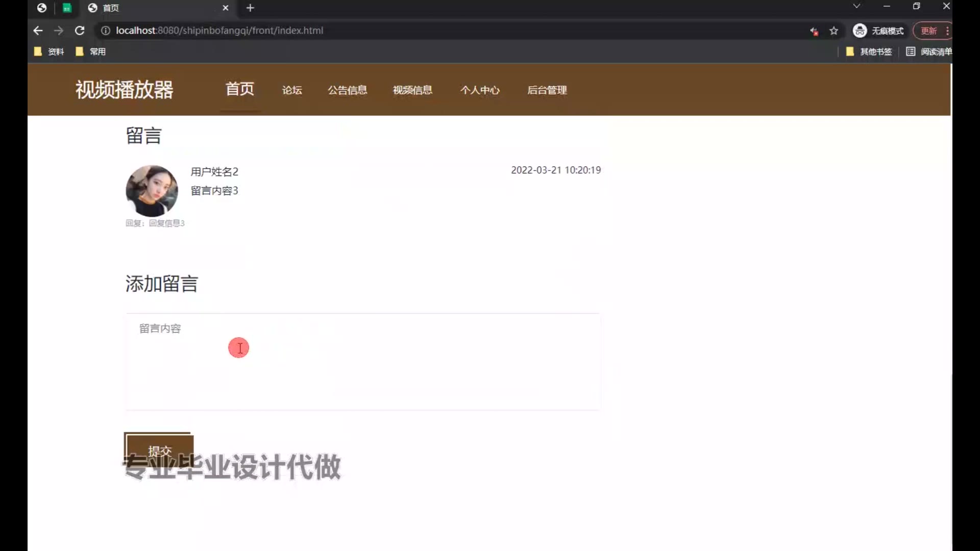The image size is (980, 551).
Task: Go to the 论坛 navigation tab
Action: coord(292,90)
